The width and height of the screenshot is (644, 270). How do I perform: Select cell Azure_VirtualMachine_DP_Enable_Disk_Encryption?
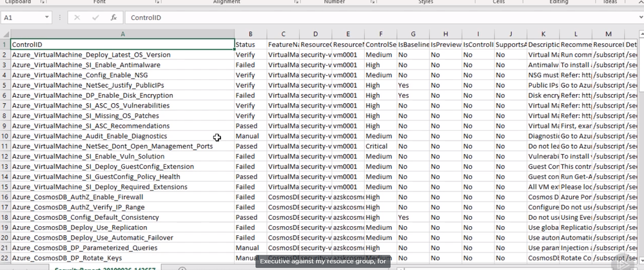point(122,95)
